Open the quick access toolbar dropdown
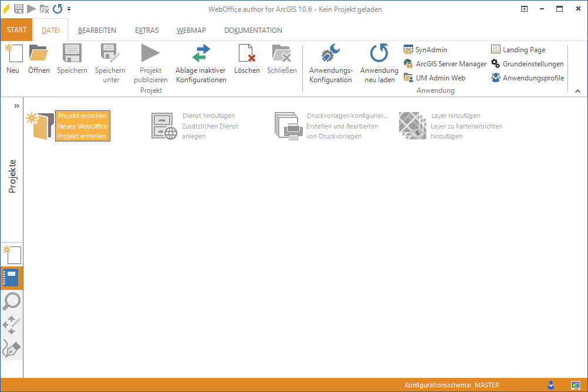This screenshot has width=588, height=392. coord(69,9)
